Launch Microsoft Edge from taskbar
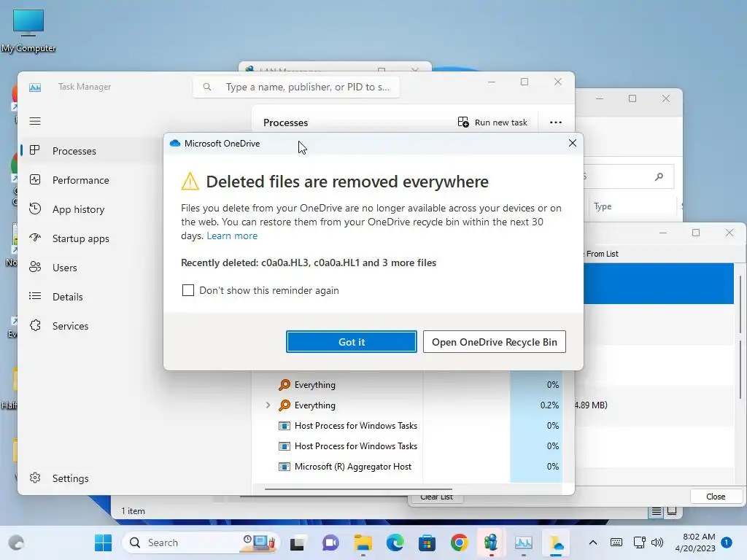 pyautogui.click(x=395, y=542)
